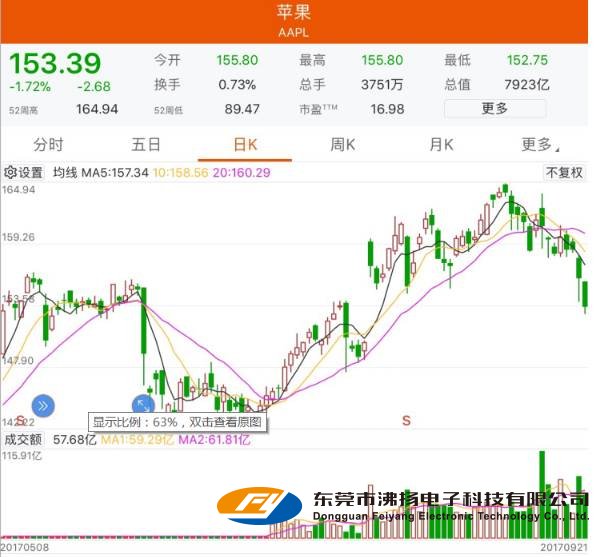
Task: Click the 更多 button under 总值
Action: 495,109
